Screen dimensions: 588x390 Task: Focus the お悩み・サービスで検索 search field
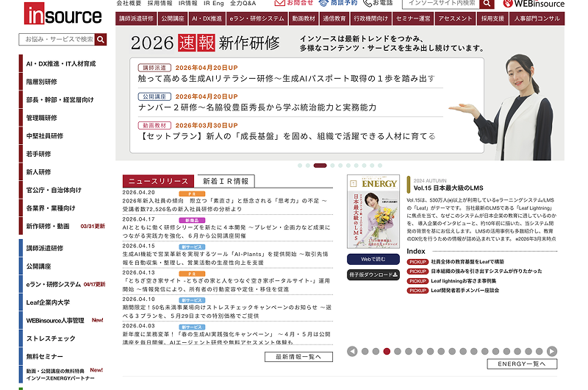point(57,40)
